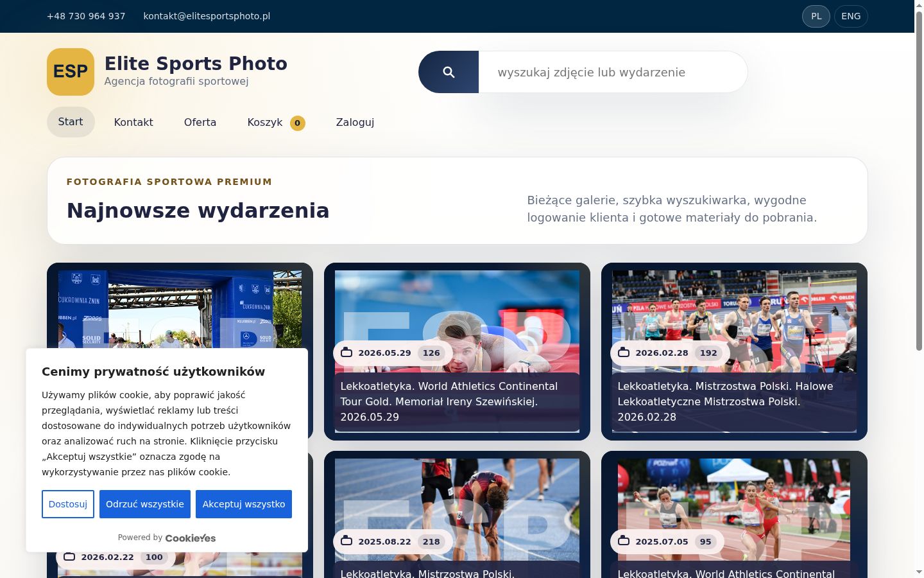The image size is (924, 578).
Task: Click the Cenimy prywatność użytkowników heading
Action: [153, 371]
